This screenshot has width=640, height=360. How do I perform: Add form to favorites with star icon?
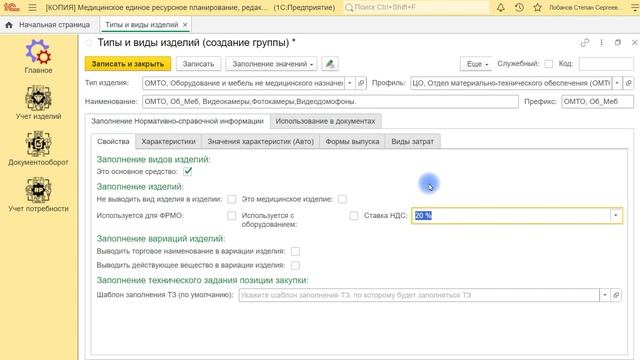(89, 43)
